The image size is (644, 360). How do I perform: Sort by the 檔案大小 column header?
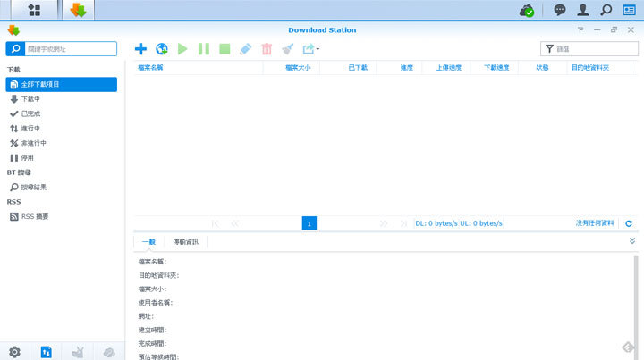pyautogui.click(x=298, y=67)
